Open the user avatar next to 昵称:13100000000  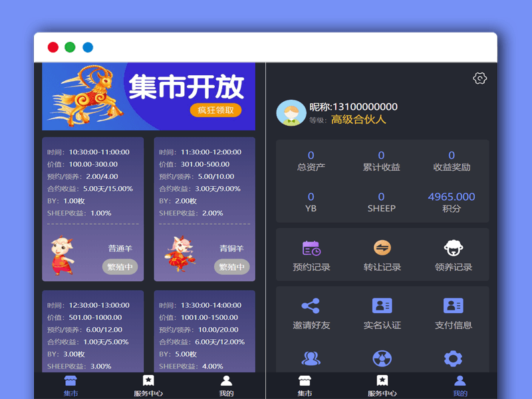[x=291, y=112]
